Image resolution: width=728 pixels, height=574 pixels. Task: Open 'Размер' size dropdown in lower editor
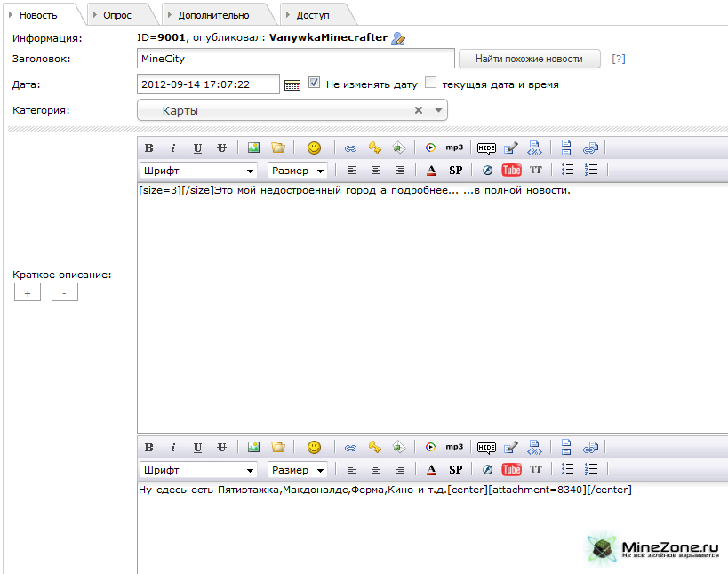pyautogui.click(x=297, y=470)
